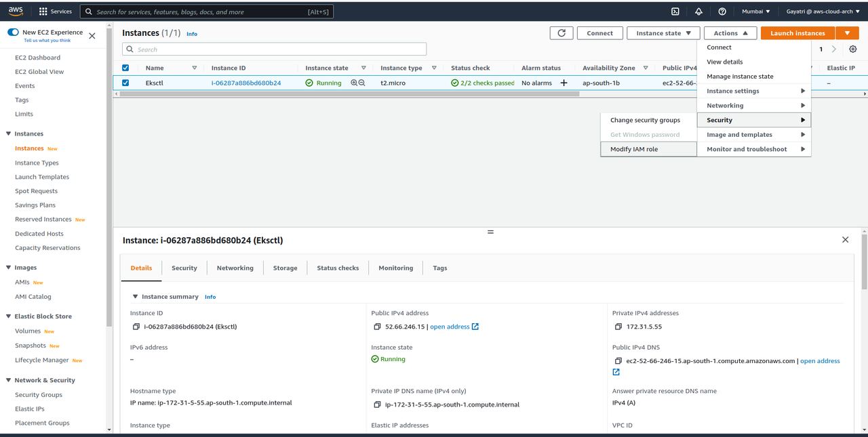Choose Change security groups
This screenshot has width=868, height=437.
pos(649,120)
